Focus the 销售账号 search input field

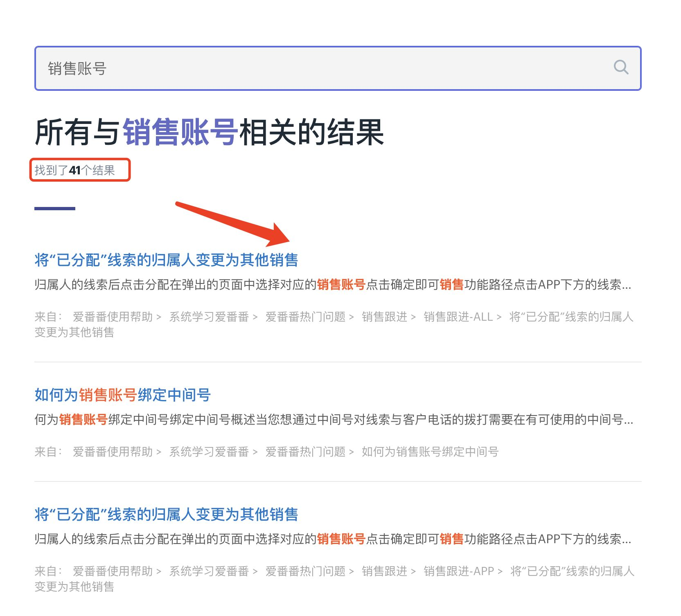[338, 68]
